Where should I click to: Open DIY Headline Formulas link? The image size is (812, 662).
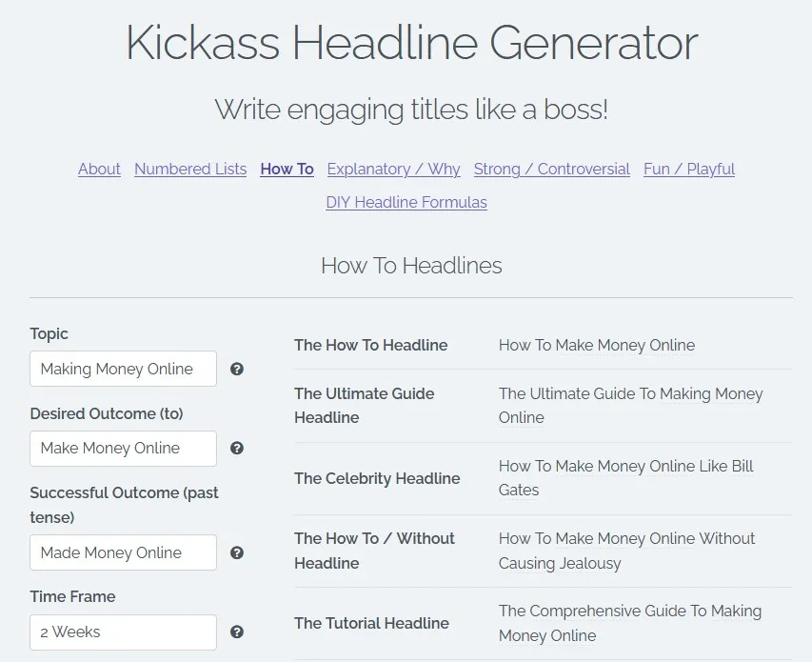(x=406, y=202)
